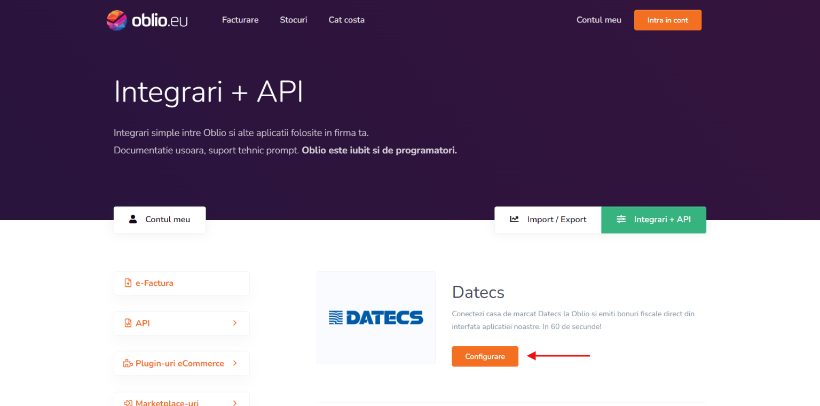Open the Cat costa pricing page
This screenshot has height=406, width=820.
click(346, 20)
